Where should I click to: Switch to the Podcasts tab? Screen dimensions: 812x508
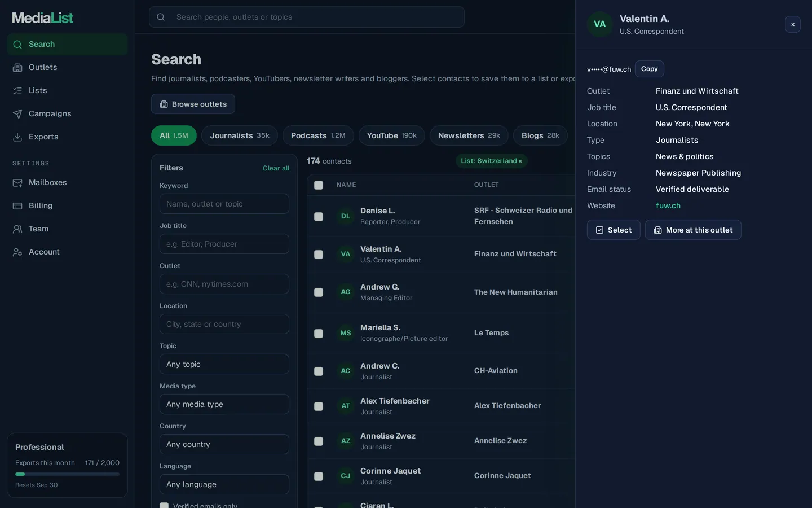[318, 135]
